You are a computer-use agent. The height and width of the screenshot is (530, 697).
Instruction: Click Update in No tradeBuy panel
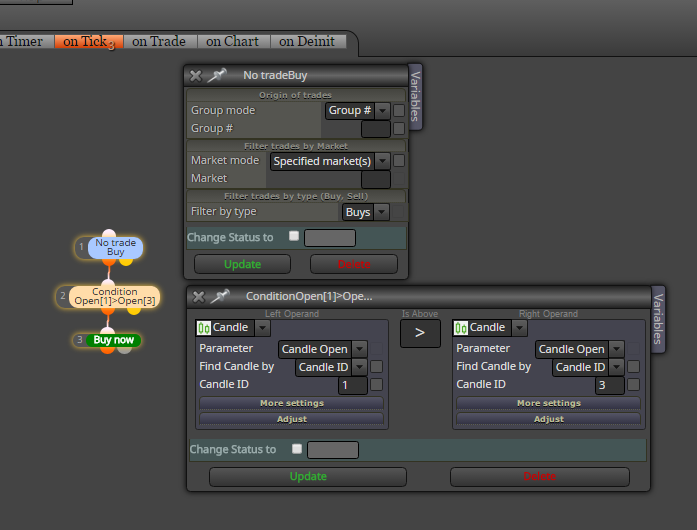[x=242, y=264]
